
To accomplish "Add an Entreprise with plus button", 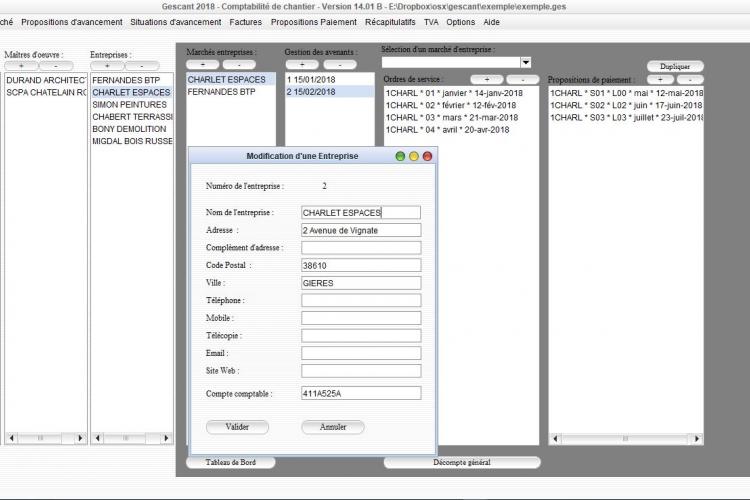I will (x=107, y=66).
